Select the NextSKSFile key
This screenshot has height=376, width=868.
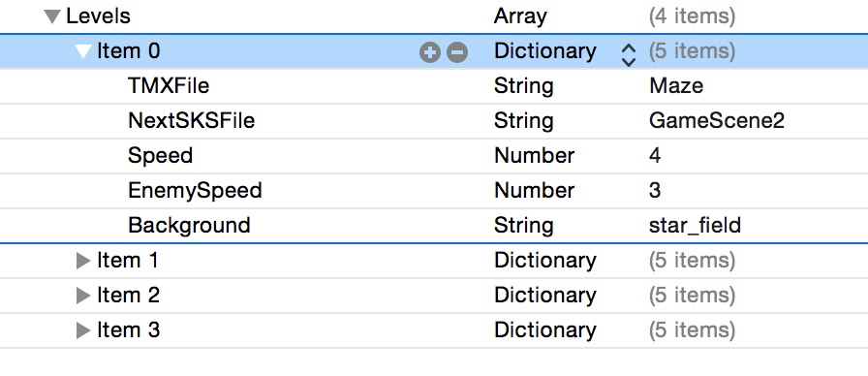point(191,121)
